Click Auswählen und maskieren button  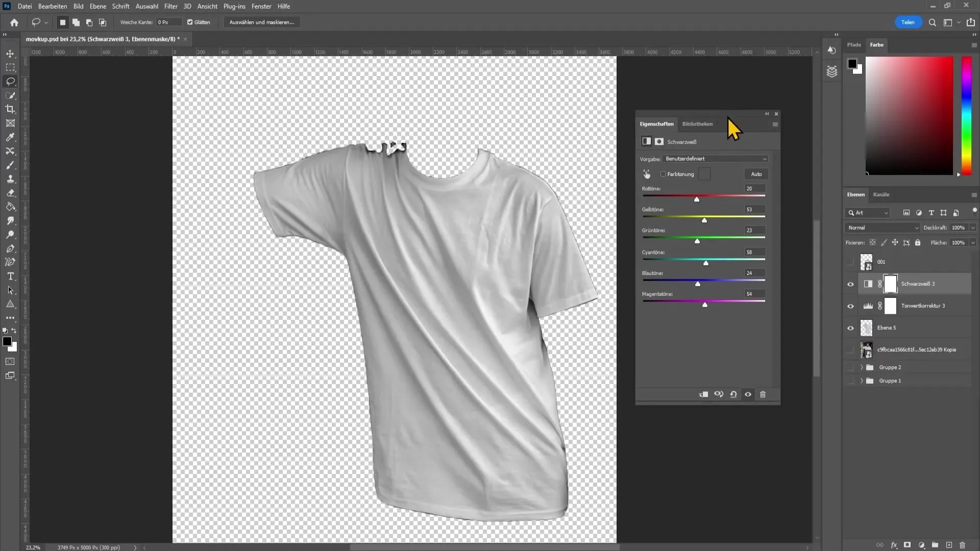pos(261,22)
